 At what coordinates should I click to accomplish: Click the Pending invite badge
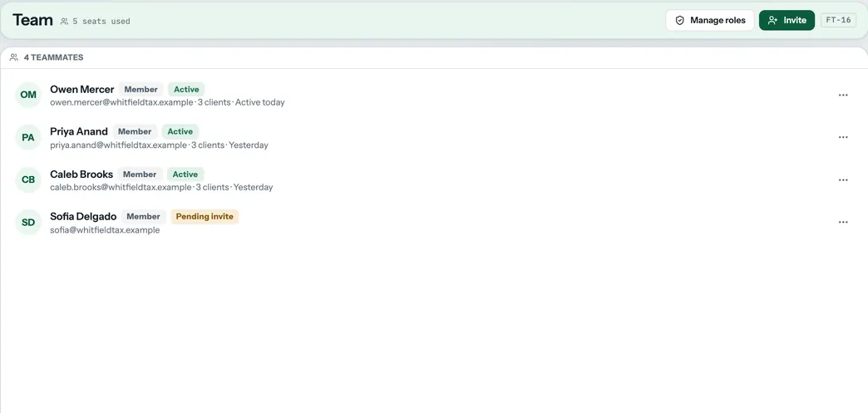click(x=205, y=216)
